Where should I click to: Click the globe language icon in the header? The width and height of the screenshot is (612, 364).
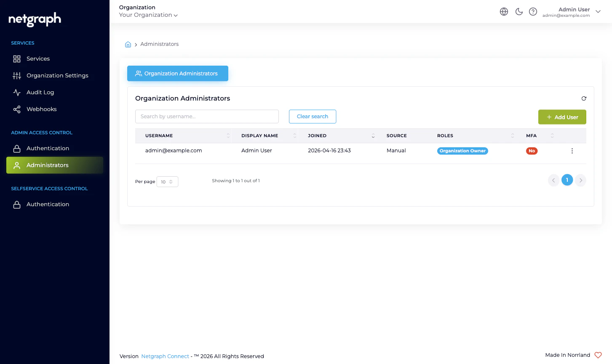click(504, 11)
